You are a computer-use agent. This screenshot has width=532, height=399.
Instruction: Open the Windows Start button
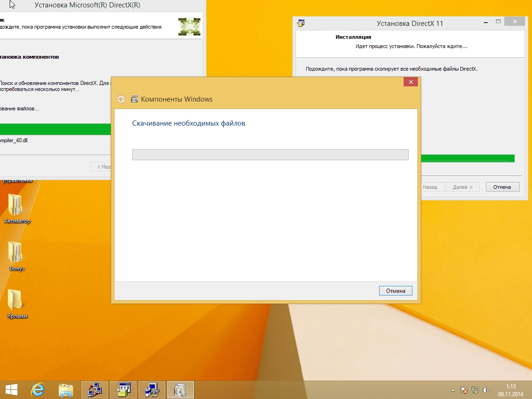pyautogui.click(x=12, y=390)
